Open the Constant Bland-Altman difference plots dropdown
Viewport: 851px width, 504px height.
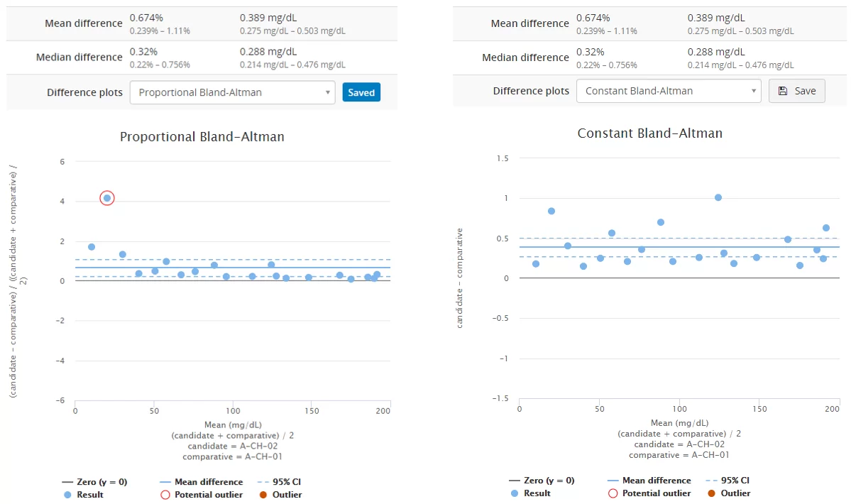pos(668,91)
